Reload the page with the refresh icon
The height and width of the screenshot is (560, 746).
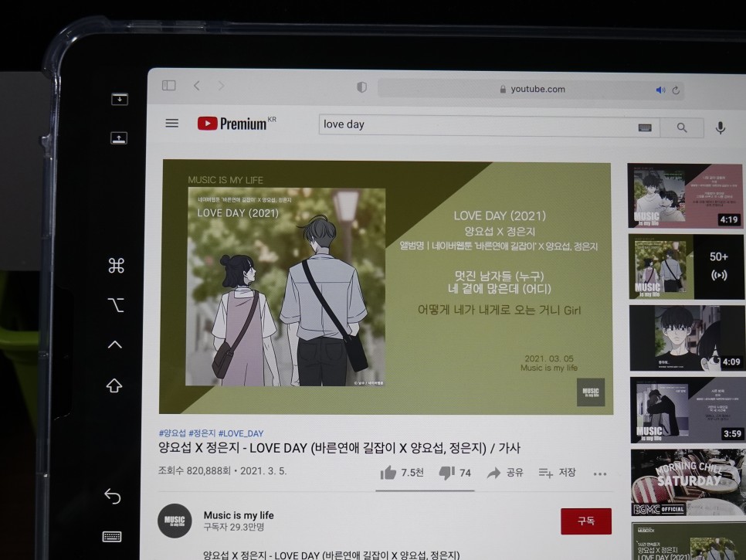pyautogui.click(x=676, y=90)
